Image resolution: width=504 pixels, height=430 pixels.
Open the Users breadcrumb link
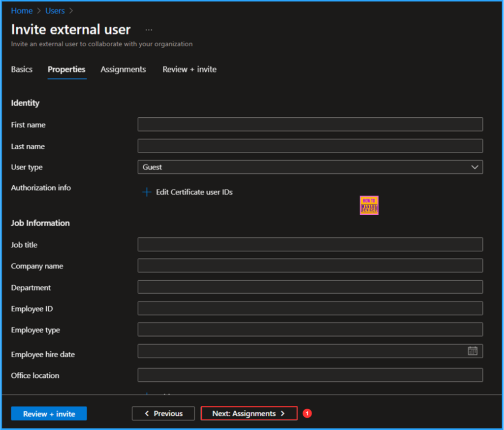55,10
